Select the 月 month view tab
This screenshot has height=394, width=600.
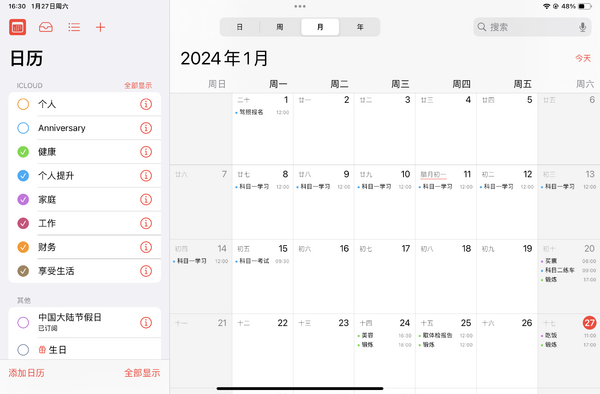point(320,27)
